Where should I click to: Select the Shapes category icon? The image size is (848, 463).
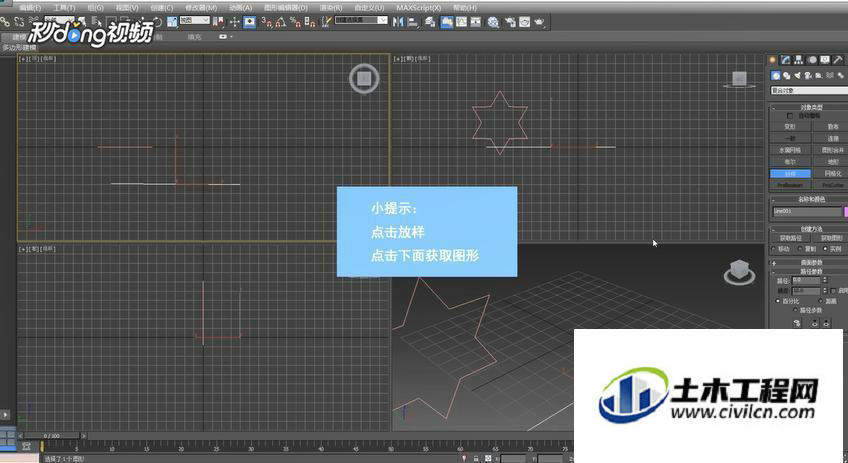click(x=787, y=76)
